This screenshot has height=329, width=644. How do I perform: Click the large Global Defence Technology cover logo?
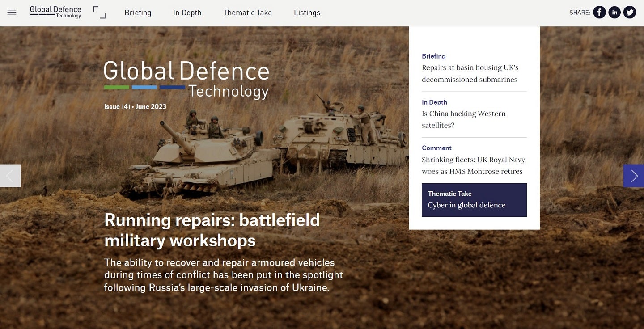click(x=186, y=79)
